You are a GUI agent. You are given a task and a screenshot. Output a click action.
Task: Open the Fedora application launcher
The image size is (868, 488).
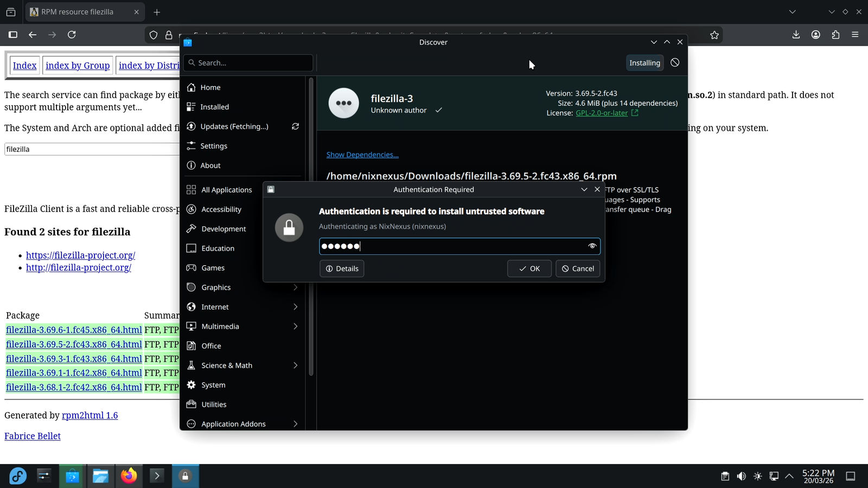point(18,476)
